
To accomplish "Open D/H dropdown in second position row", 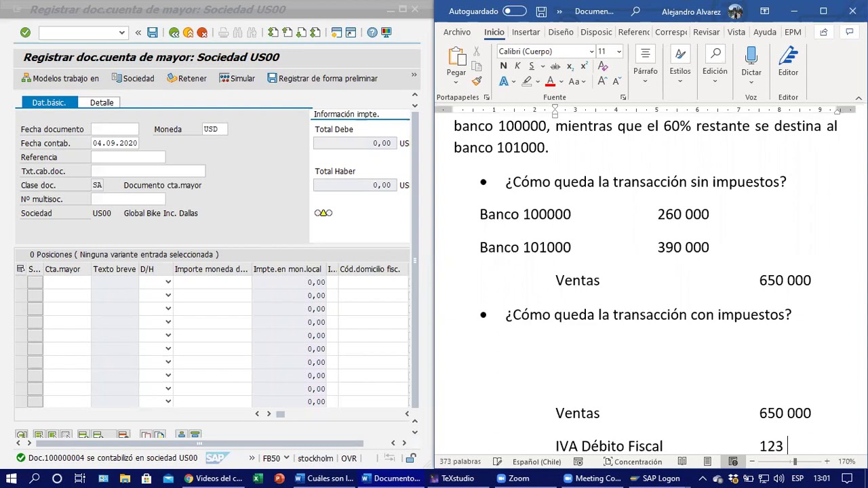I will point(168,296).
